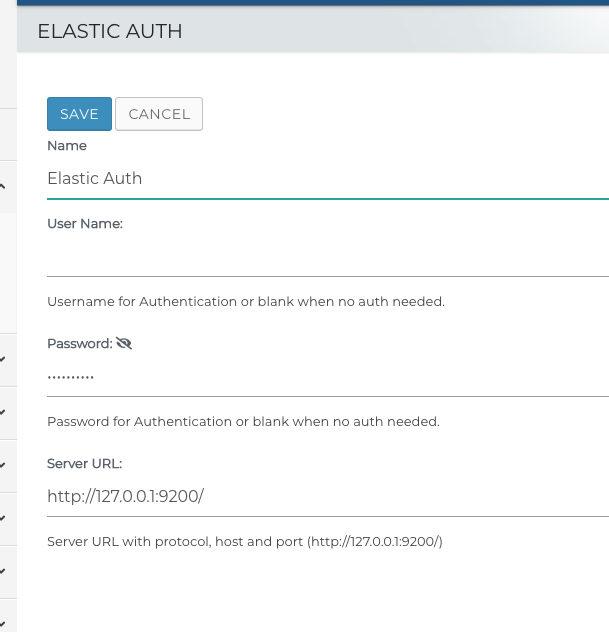Expand the second collapsed sidebar section chevron
Viewport: 609px width, 632px height.
[x=3, y=412]
